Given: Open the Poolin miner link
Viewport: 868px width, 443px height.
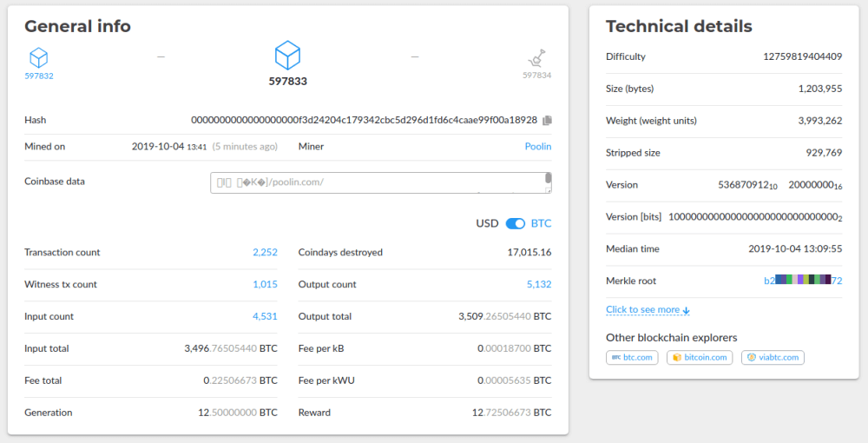Looking at the screenshot, I should [x=538, y=146].
